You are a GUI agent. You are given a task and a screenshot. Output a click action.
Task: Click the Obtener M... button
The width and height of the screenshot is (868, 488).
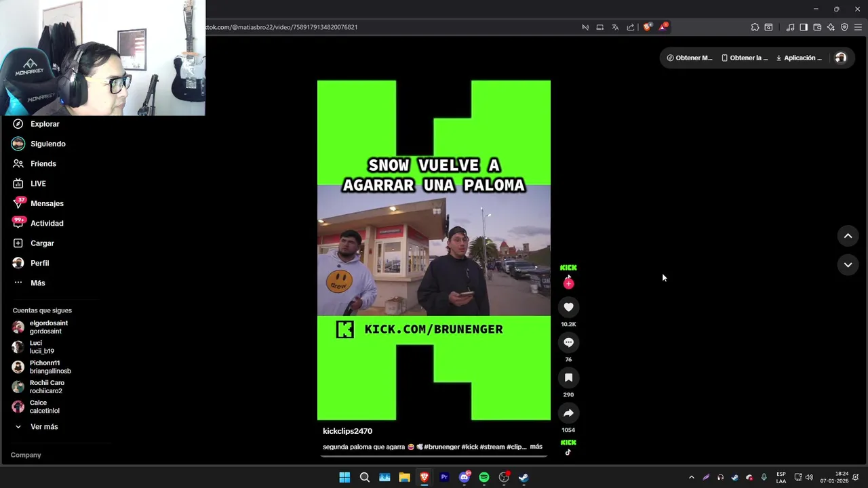coord(690,58)
